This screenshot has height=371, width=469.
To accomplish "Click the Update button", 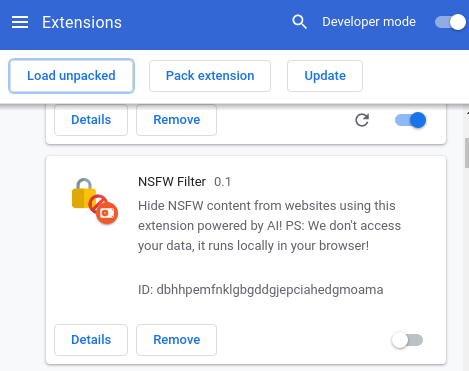I will pyautogui.click(x=325, y=76).
